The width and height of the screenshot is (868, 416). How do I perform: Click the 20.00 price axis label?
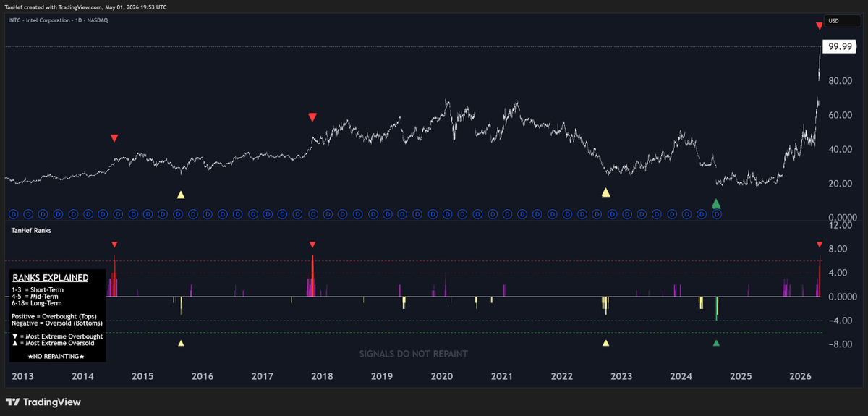point(839,183)
